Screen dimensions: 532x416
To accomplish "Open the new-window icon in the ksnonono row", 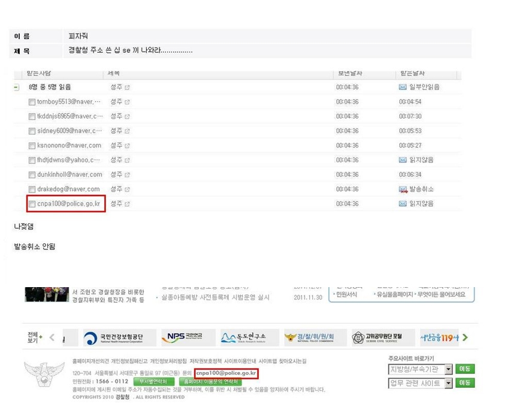I will 127,146.
